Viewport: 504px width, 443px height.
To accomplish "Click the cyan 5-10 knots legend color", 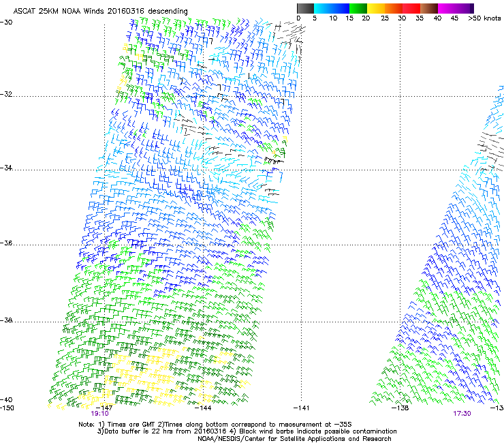I will 323,8.
